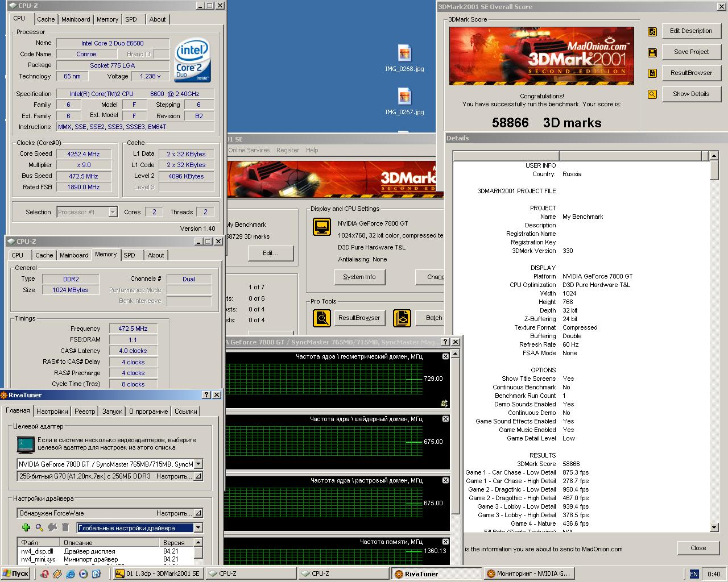Expand the Настроить arrow beside the 256-bit G70 description
This screenshot has height=582, width=728.
(198, 476)
